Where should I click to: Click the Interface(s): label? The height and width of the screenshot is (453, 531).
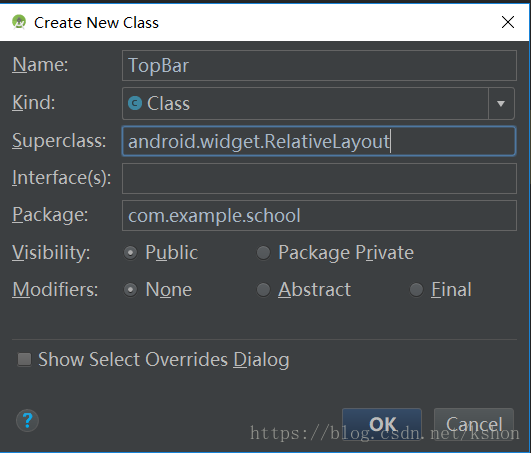62,178
